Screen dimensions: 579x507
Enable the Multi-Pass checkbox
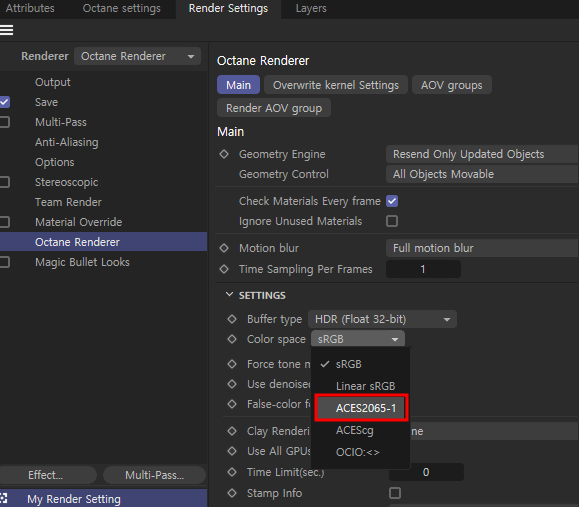click(4, 122)
